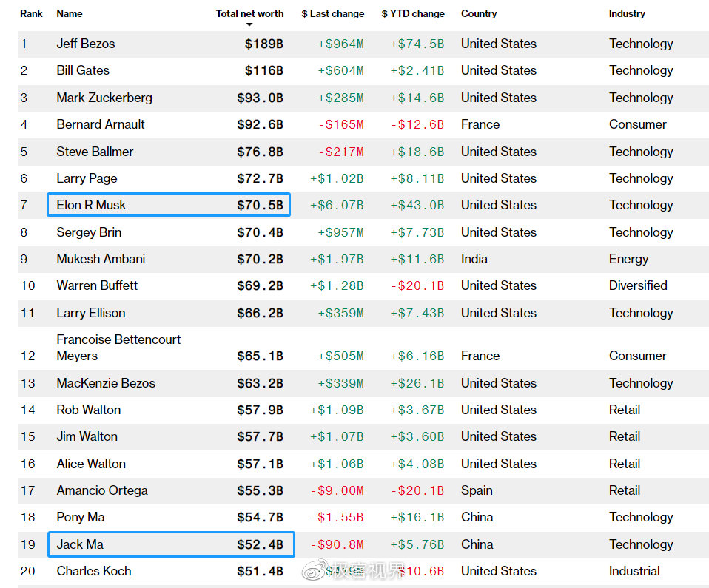Open Pony Ma entry
709x588 pixels.
tap(81, 518)
